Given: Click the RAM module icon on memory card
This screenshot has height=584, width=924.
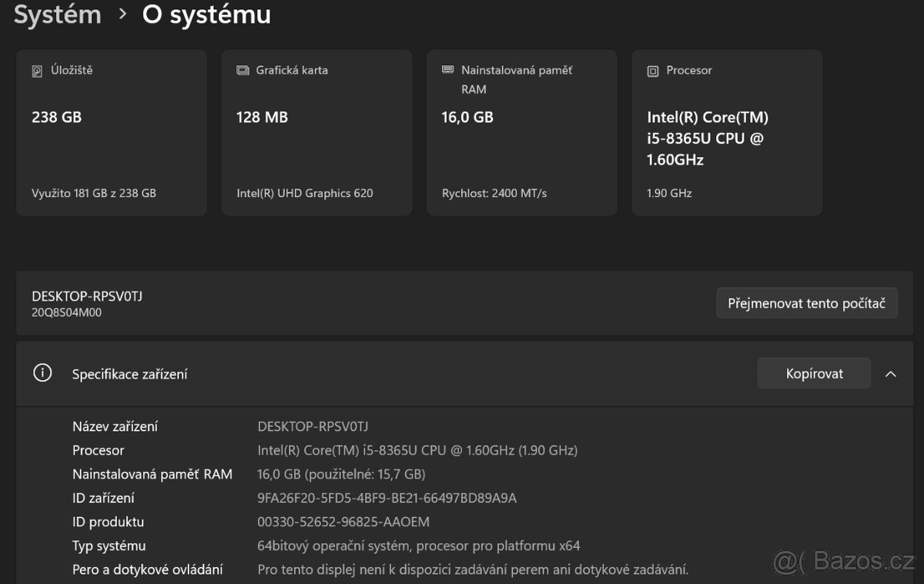Looking at the screenshot, I should (447, 70).
